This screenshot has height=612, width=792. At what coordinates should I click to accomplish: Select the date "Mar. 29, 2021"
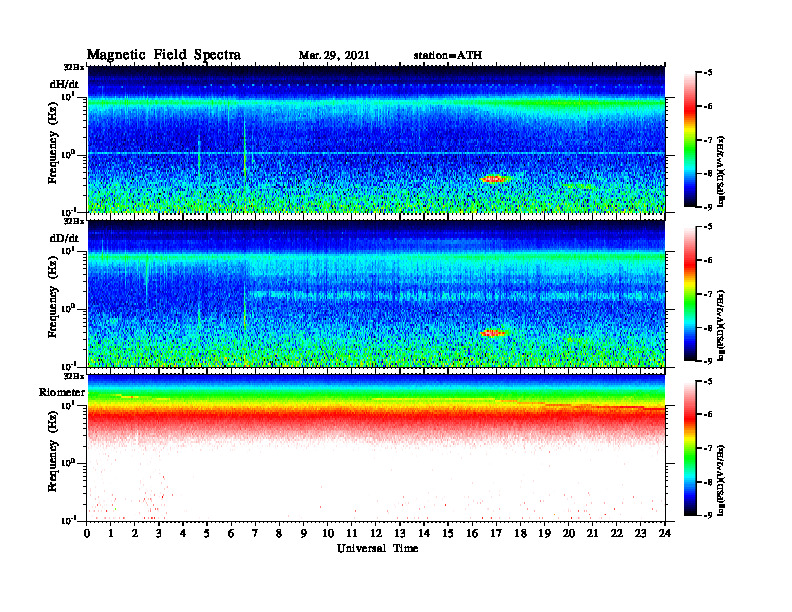pyautogui.click(x=334, y=56)
